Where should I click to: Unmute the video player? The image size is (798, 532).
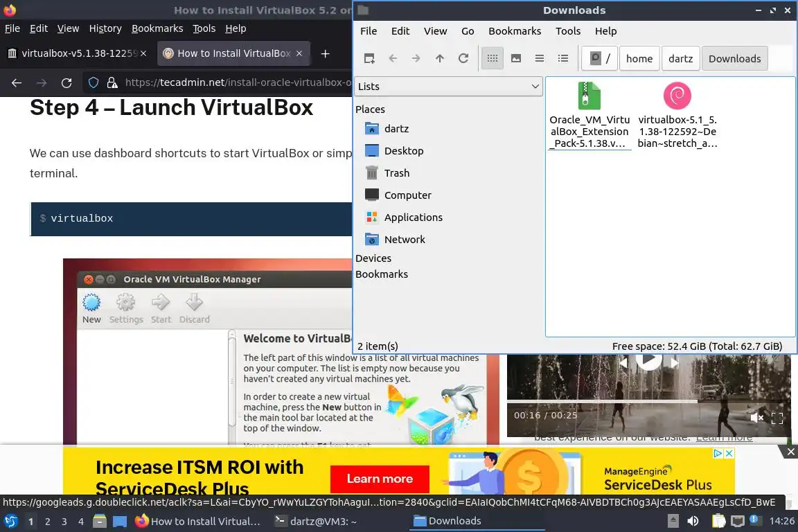(x=756, y=418)
